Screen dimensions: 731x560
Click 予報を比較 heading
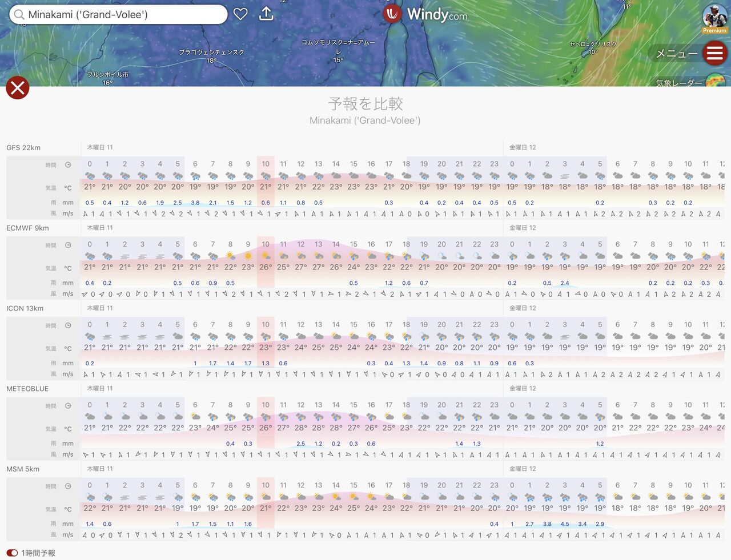point(365,103)
